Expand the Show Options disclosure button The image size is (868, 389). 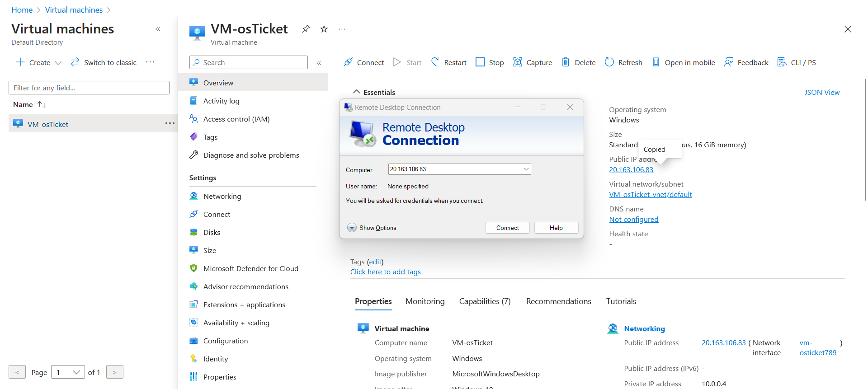352,228
